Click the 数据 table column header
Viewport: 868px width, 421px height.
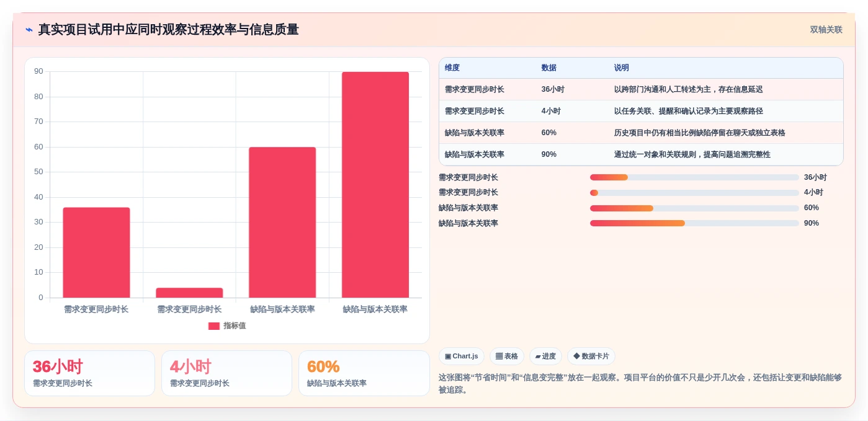549,68
